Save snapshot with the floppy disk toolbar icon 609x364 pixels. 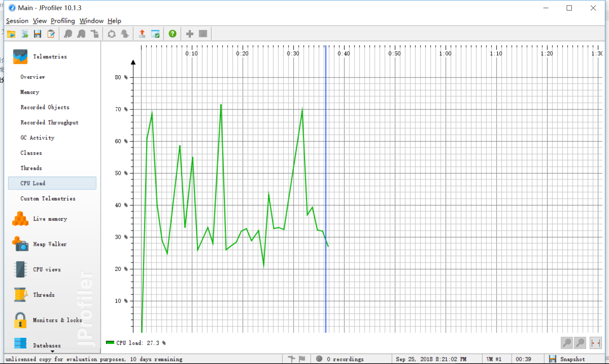[x=38, y=34]
